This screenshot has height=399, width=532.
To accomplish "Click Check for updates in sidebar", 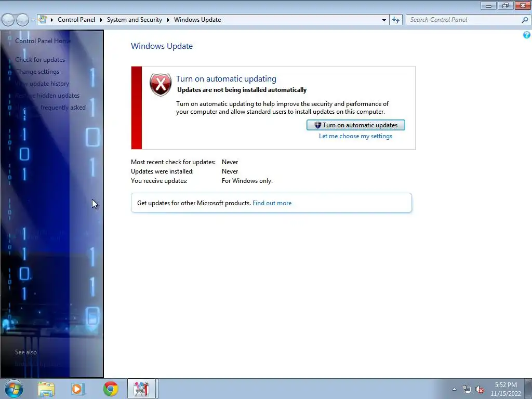I will [39, 60].
